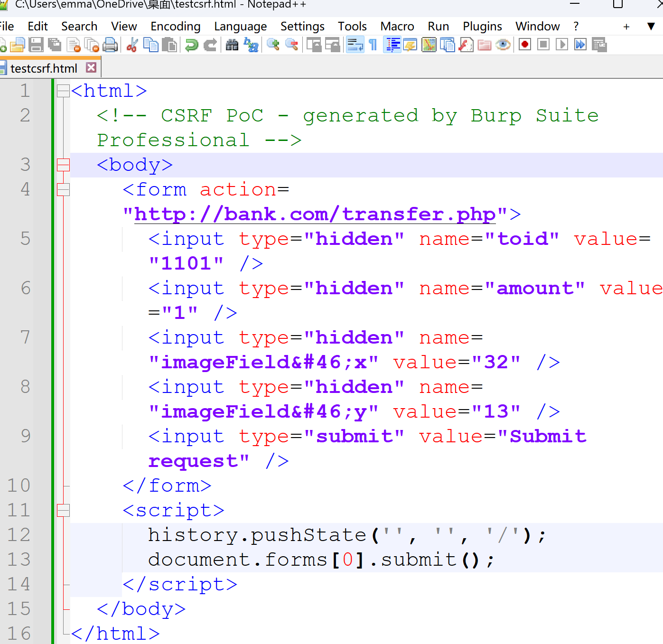Click the "1101" toid value text
This screenshot has height=644, width=663.
coord(186,263)
